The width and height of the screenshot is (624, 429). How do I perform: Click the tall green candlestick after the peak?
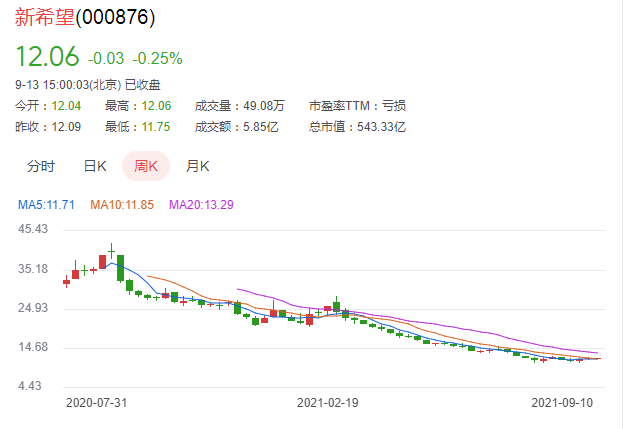coord(121,268)
